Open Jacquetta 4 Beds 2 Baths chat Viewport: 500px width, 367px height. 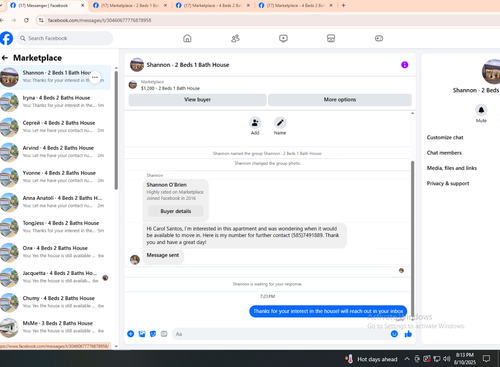click(55, 277)
